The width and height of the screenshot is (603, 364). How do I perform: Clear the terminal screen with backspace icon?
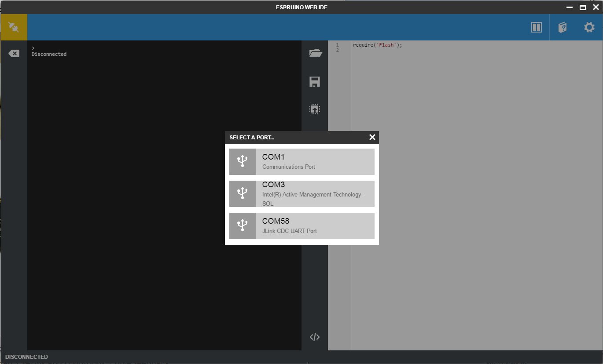[14, 54]
